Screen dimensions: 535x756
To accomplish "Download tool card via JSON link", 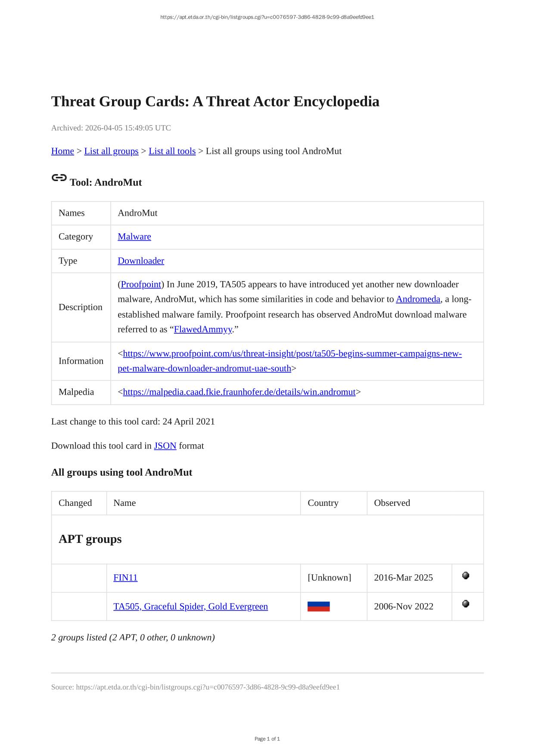I will click(165, 446).
